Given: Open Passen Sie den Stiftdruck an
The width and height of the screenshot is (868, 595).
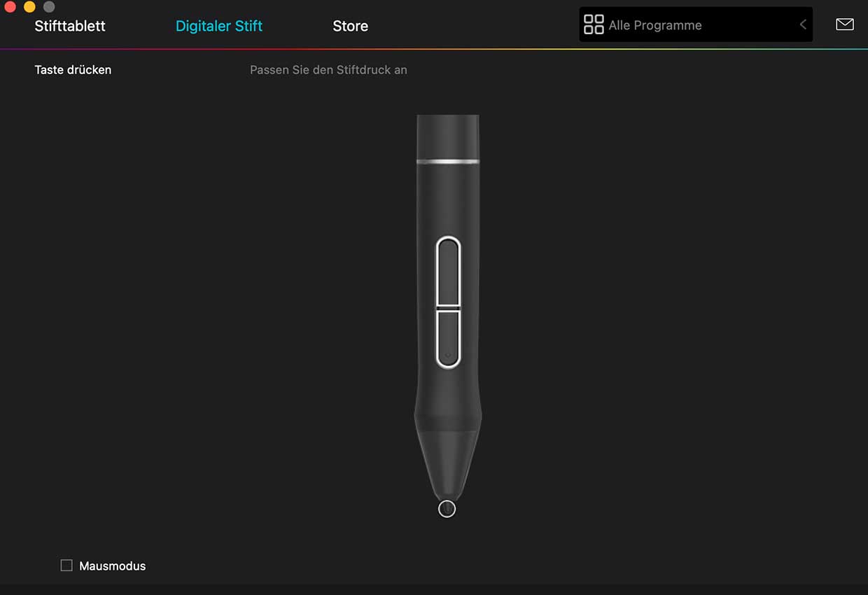Looking at the screenshot, I should pos(328,70).
